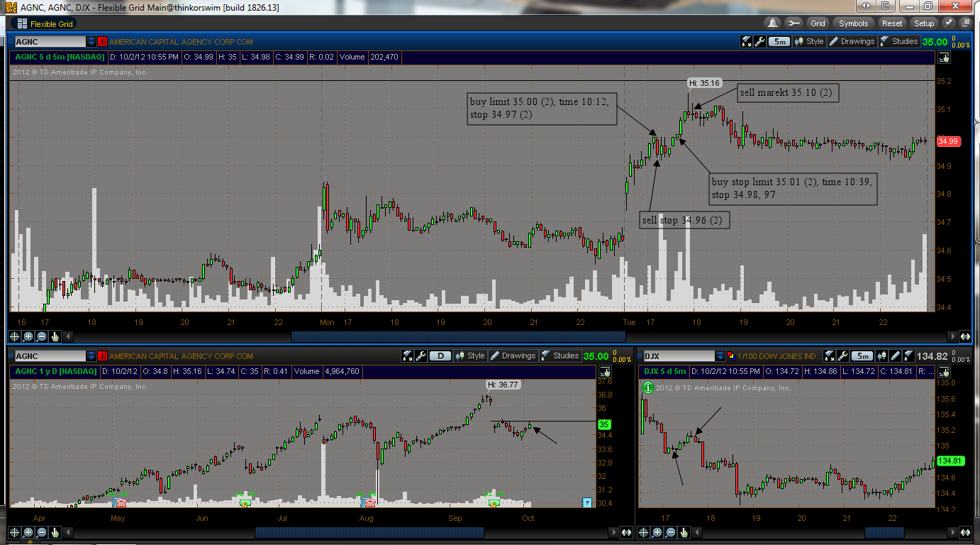Screen dimensions: 980x545
Task: Zoom out on the top chart
Action: (42, 336)
